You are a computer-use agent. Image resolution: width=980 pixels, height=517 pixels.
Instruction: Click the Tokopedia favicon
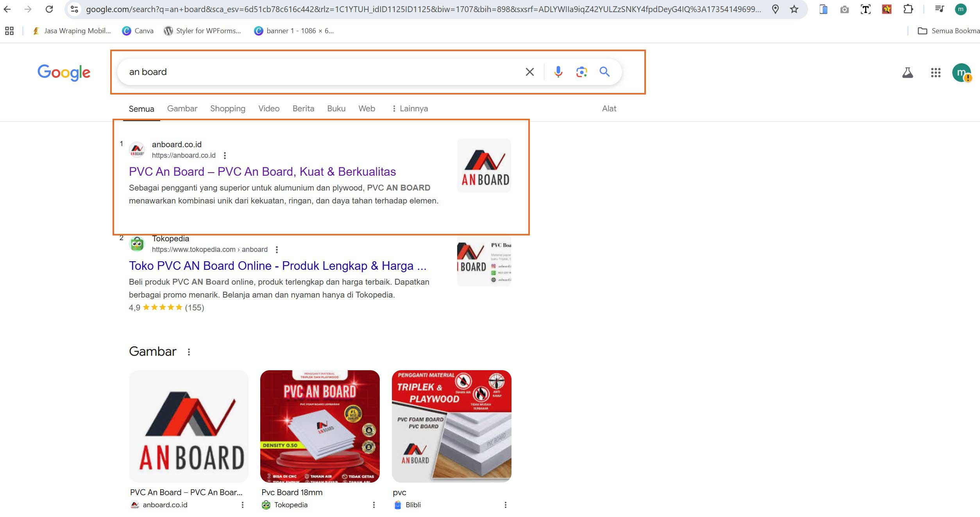point(137,244)
